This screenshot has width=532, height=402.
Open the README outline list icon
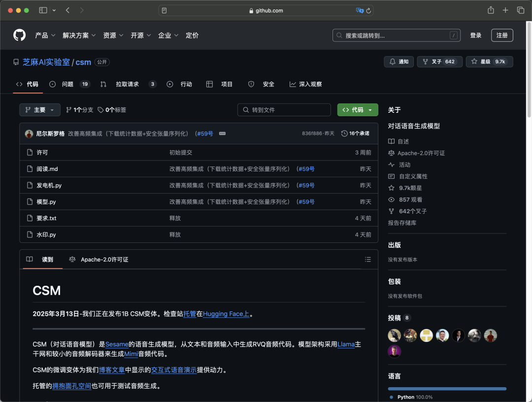368,260
